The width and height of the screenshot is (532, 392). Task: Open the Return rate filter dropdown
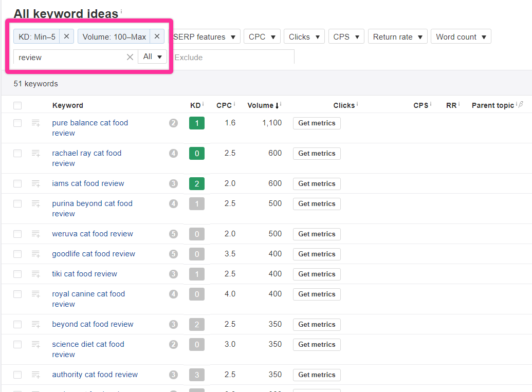tap(398, 36)
